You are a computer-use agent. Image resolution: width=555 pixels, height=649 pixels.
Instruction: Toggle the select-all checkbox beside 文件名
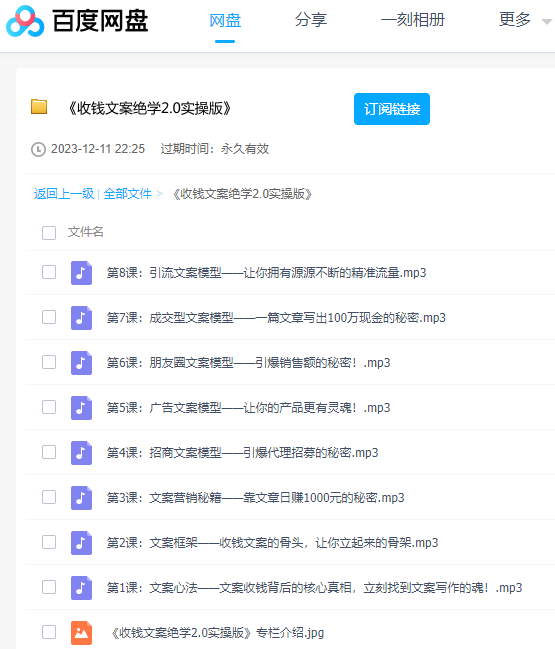pyautogui.click(x=49, y=233)
